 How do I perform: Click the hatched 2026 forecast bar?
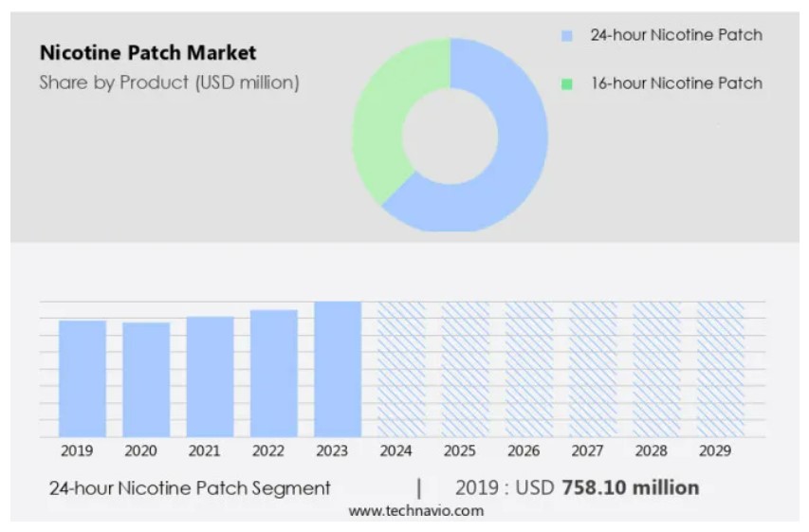coord(528,369)
